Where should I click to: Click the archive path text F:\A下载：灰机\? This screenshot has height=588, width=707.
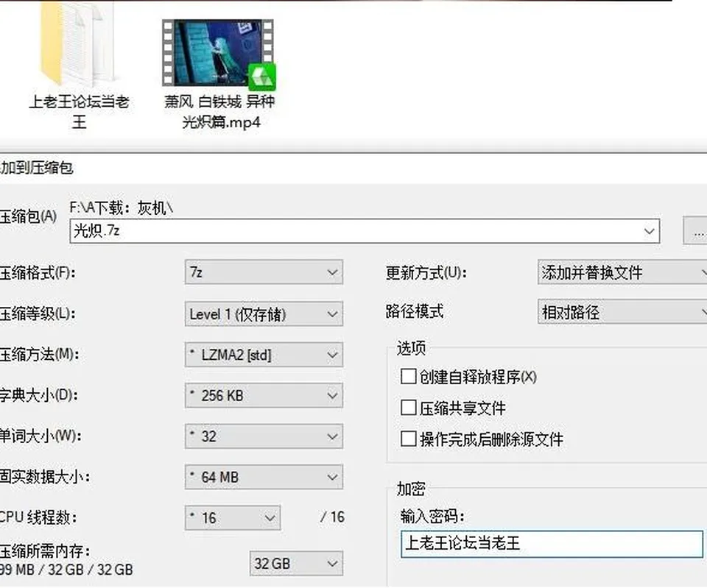[x=122, y=208]
